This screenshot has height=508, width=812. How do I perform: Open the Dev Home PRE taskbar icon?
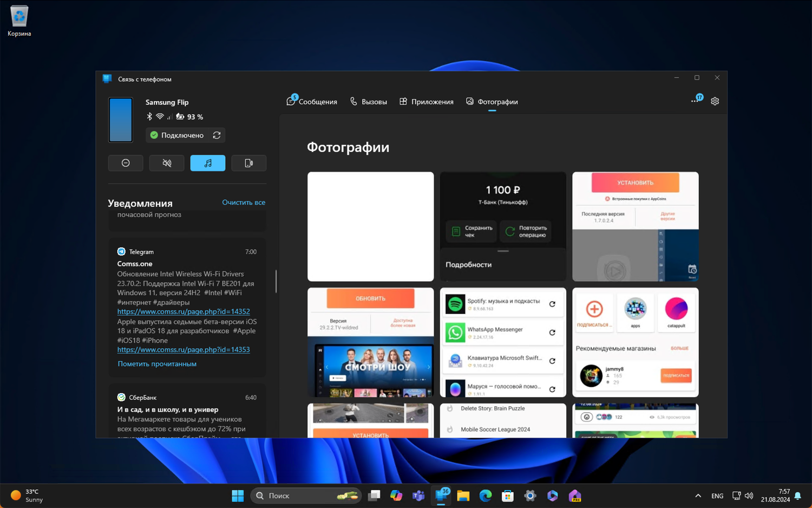[575, 496]
